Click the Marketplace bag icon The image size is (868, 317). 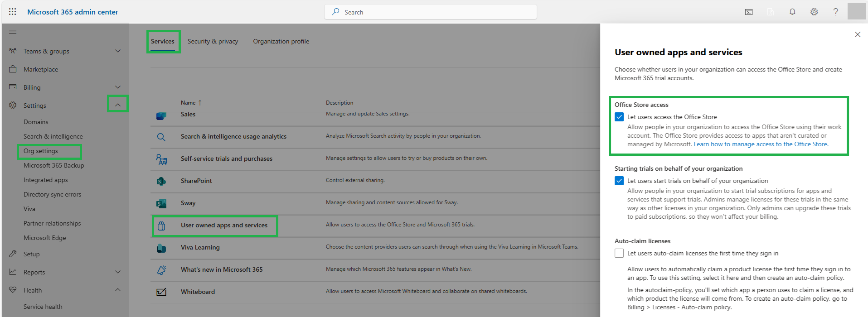(13, 69)
